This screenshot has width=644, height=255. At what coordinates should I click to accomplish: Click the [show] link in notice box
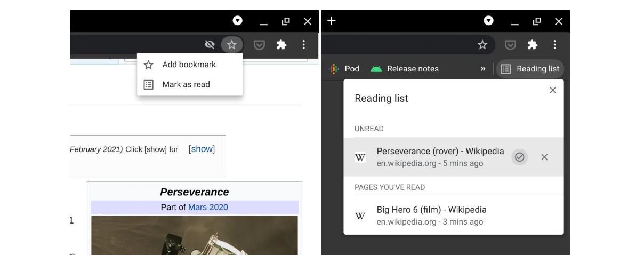202,149
